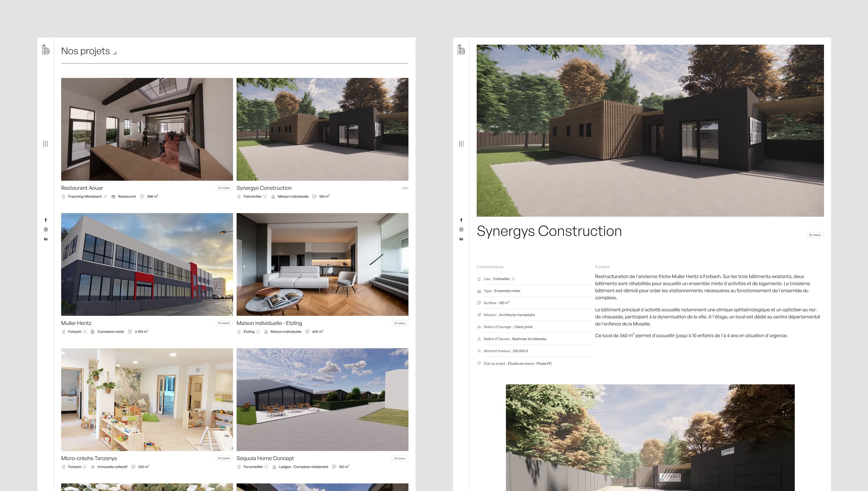Open the Sequoia Home Concept title
Screen dimensions: 868x491
[x=265, y=458]
